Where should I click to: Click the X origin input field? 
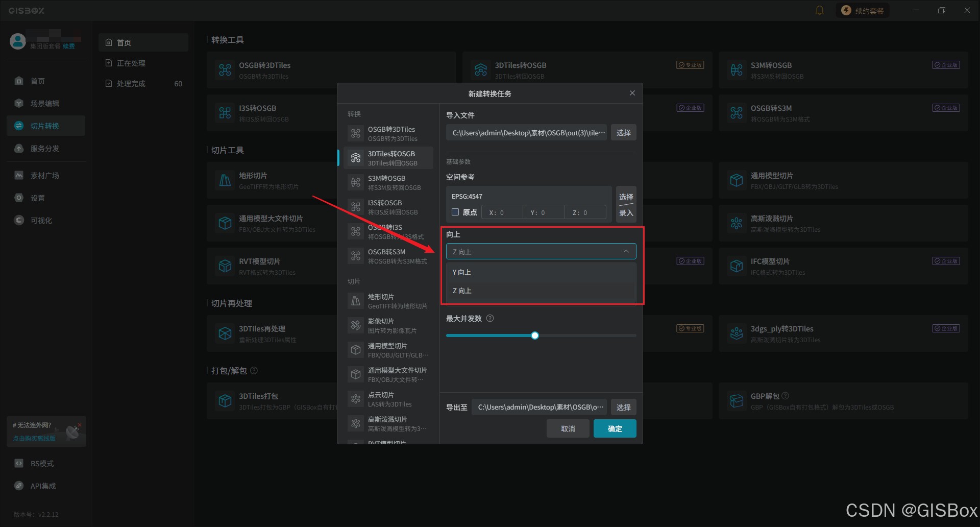[x=502, y=212]
